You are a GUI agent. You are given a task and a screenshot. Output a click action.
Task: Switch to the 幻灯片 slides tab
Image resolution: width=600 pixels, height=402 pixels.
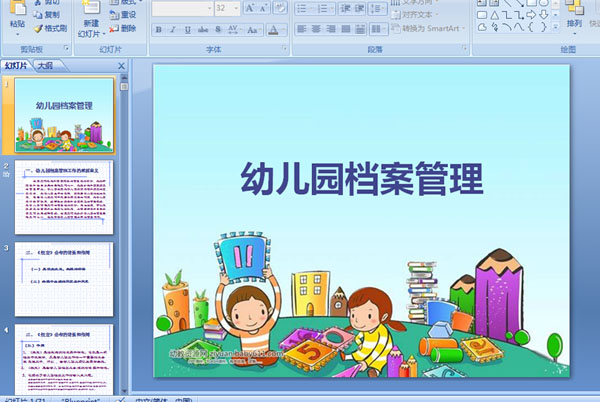pos(16,66)
